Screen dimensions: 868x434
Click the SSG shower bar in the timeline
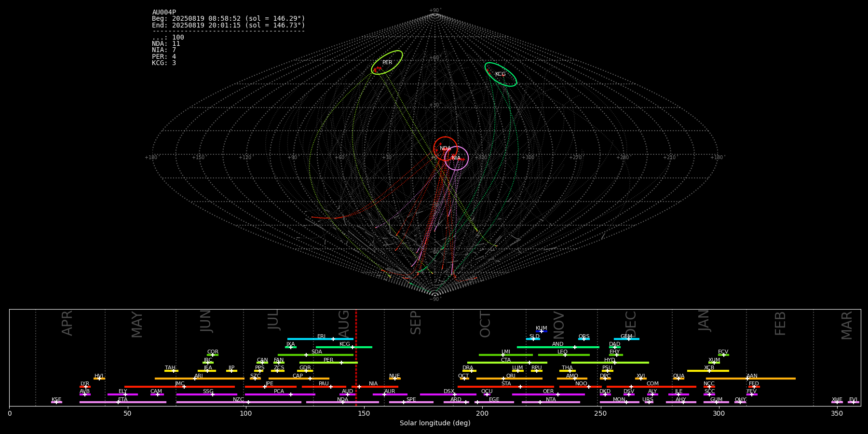206,394
